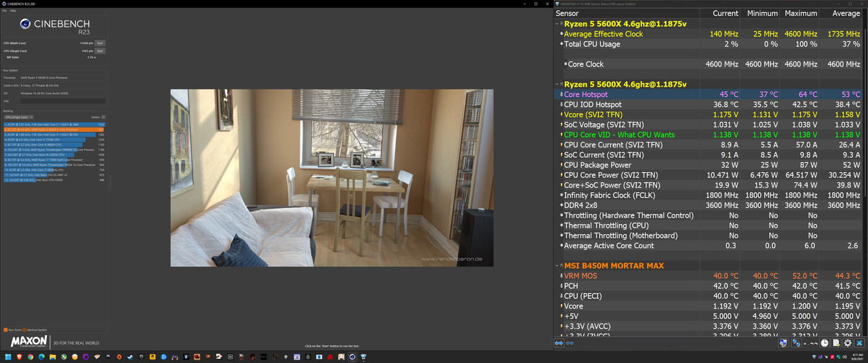Select Average Effective Clock row
868x363 pixels.
[x=710, y=34]
